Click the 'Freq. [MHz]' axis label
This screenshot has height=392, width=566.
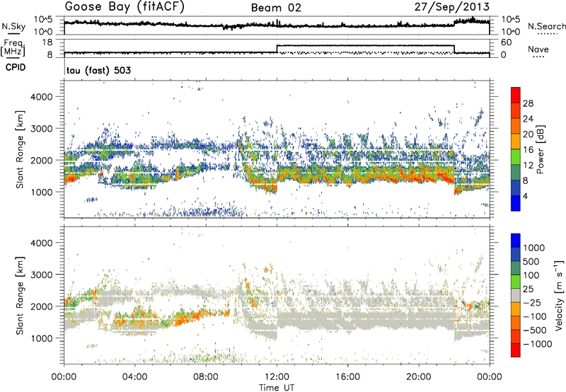coord(13,48)
